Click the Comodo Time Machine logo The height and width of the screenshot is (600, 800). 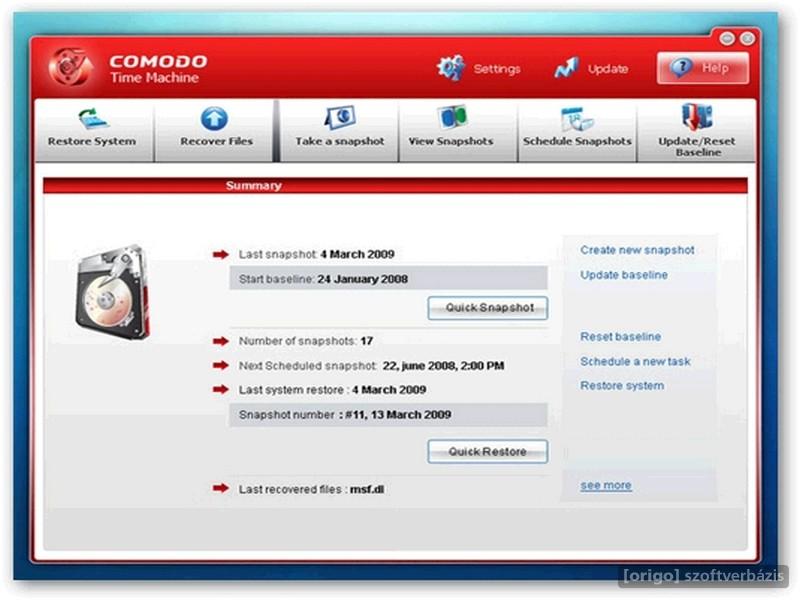(x=70, y=67)
